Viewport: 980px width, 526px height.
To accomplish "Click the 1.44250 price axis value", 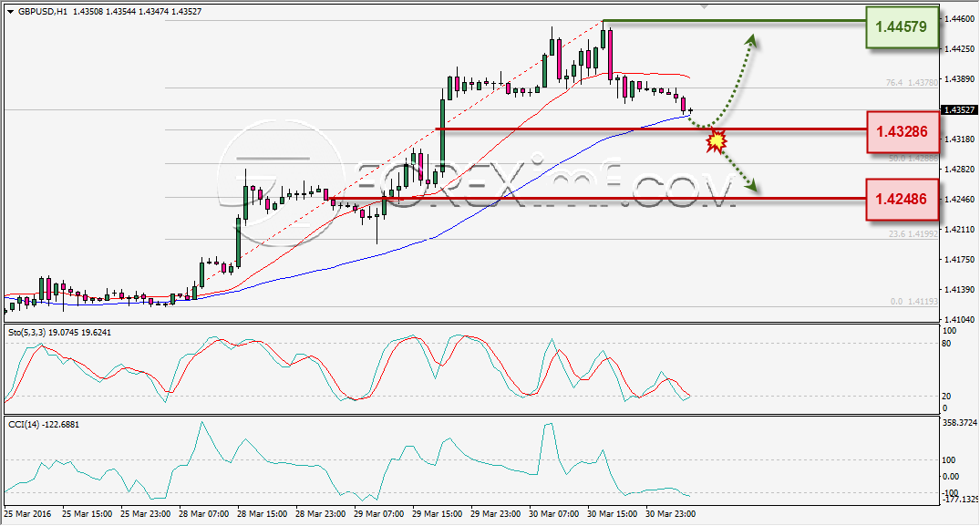I will (960, 48).
